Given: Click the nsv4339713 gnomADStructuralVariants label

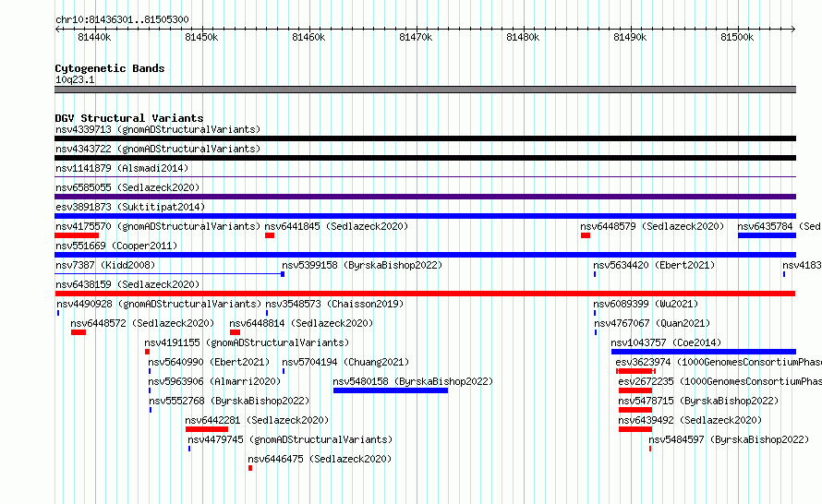Looking at the screenshot, I should (x=158, y=129).
